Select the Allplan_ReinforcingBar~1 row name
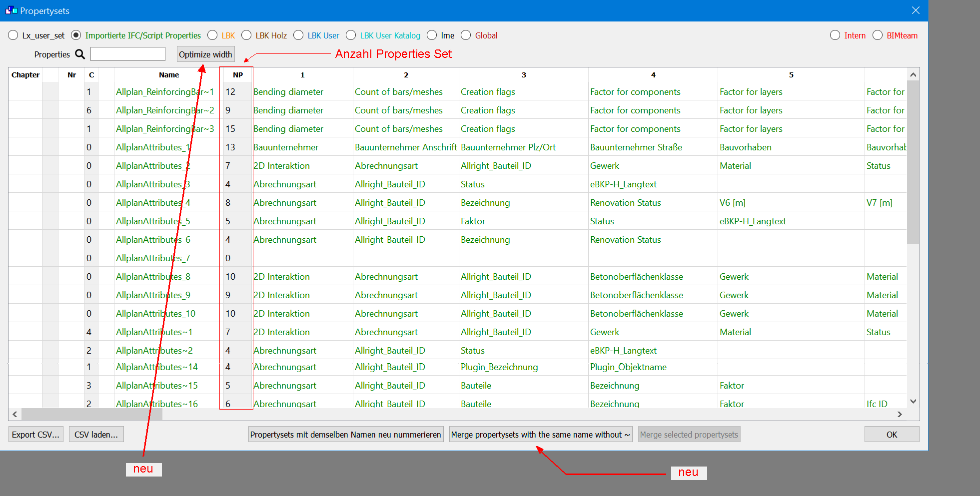This screenshot has height=496, width=980. point(165,92)
